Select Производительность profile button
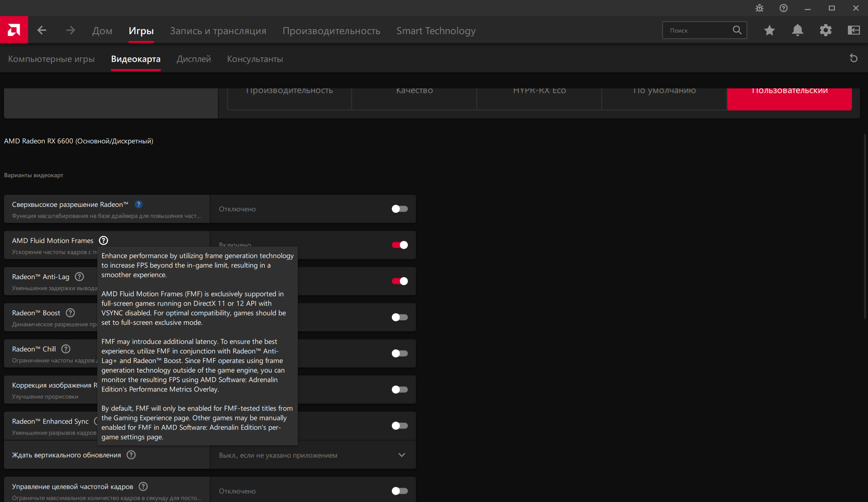The width and height of the screenshot is (868, 502). (x=289, y=98)
